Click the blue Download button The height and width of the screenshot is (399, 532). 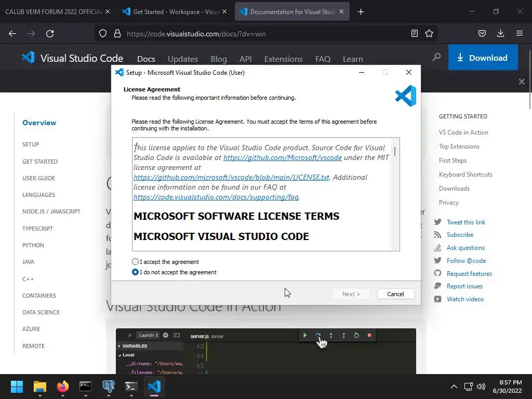(483, 57)
